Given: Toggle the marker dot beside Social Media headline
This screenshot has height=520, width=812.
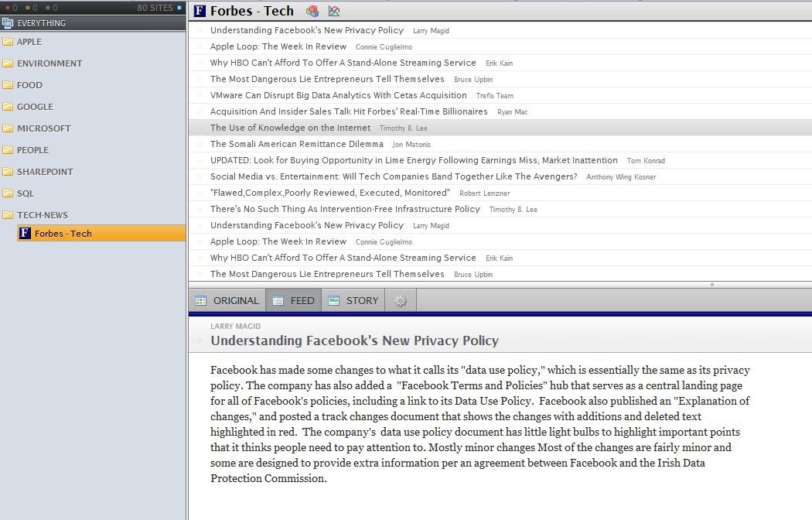Looking at the screenshot, I should click(200, 176).
